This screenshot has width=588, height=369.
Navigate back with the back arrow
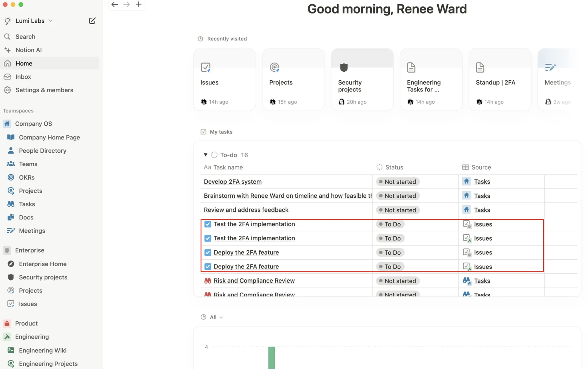click(x=115, y=4)
